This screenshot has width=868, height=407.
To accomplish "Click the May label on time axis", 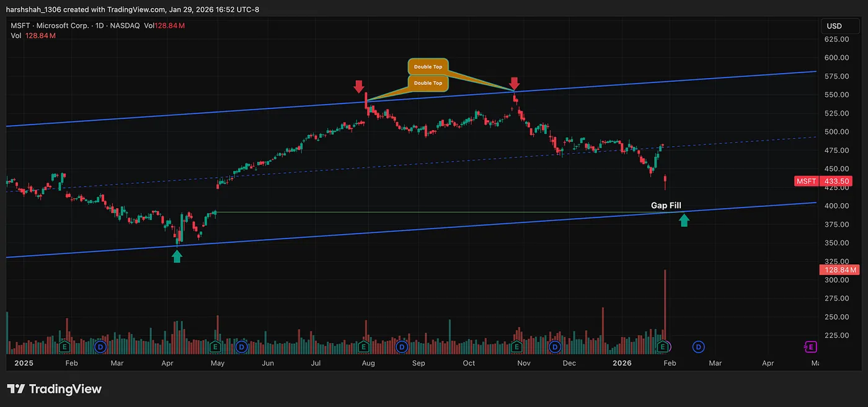I will tap(217, 363).
